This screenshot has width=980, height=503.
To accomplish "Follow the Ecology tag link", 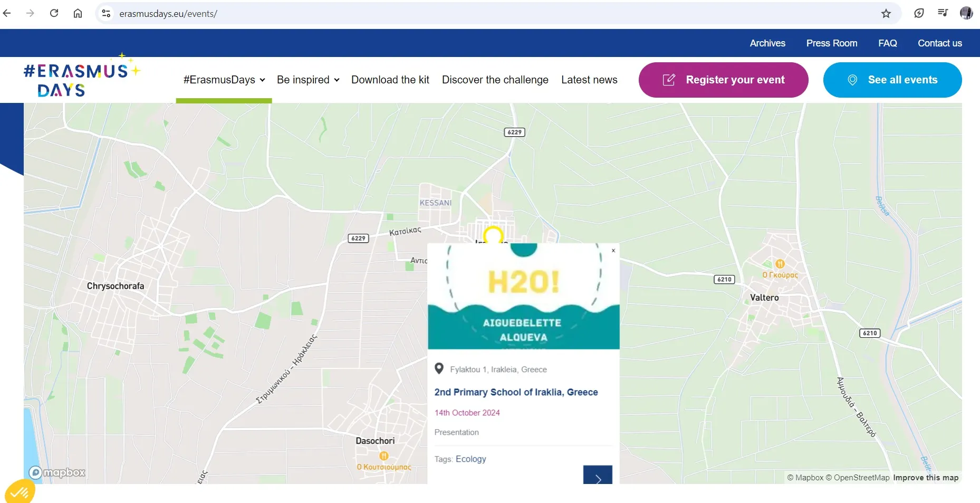I will (470, 459).
